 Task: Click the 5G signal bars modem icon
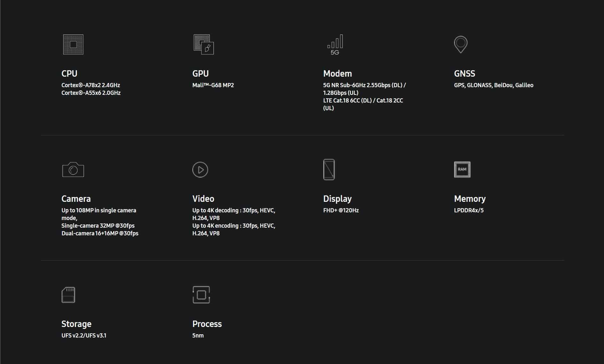click(x=335, y=44)
